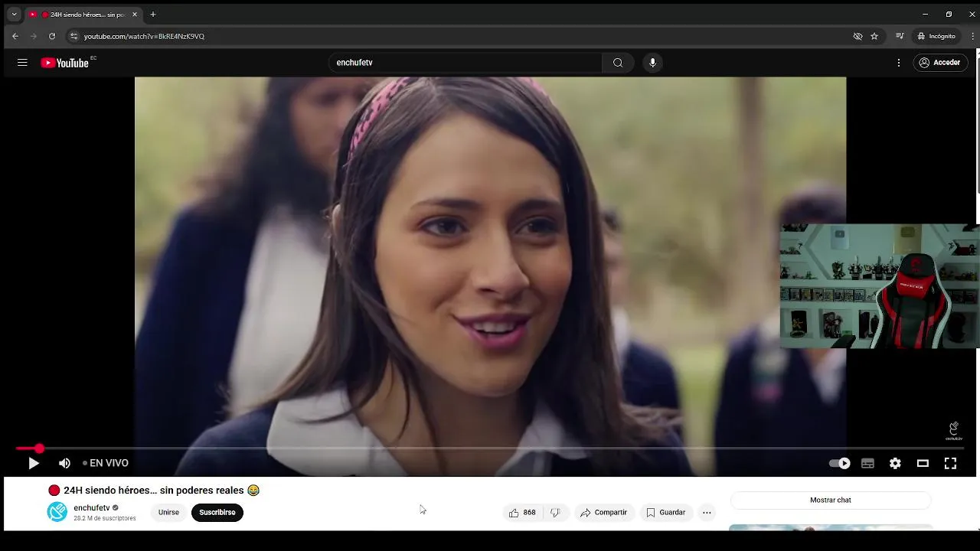Save the video with the Guardar button

(x=666, y=513)
